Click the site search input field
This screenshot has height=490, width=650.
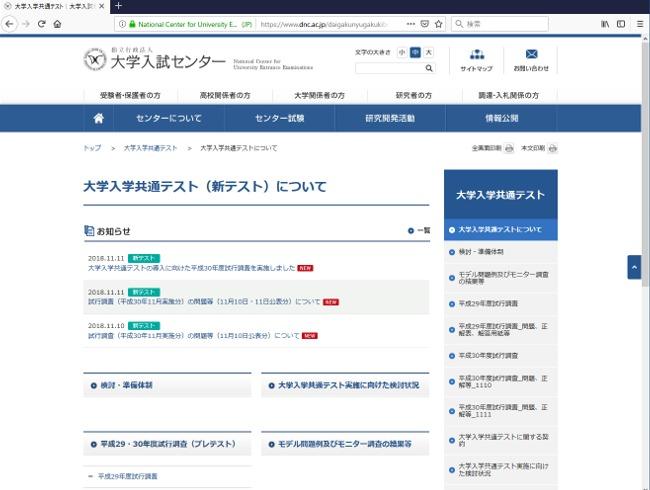click(390, 68)
